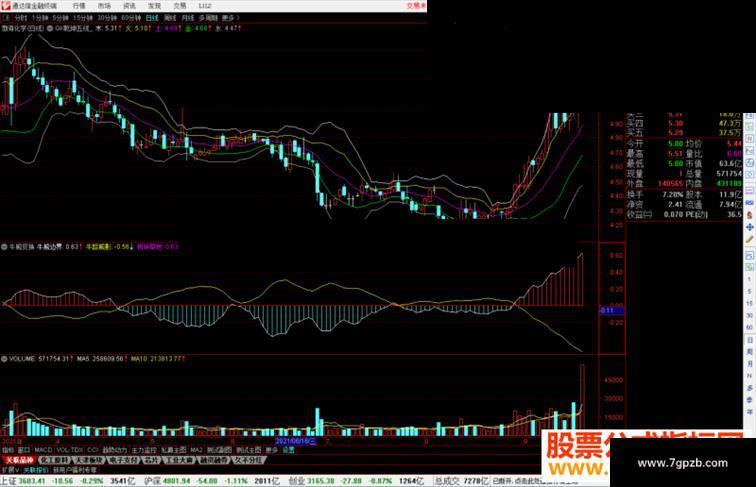756x487 pixels.
Task: Toggle the L1/L2 data level
Action: 205,6
